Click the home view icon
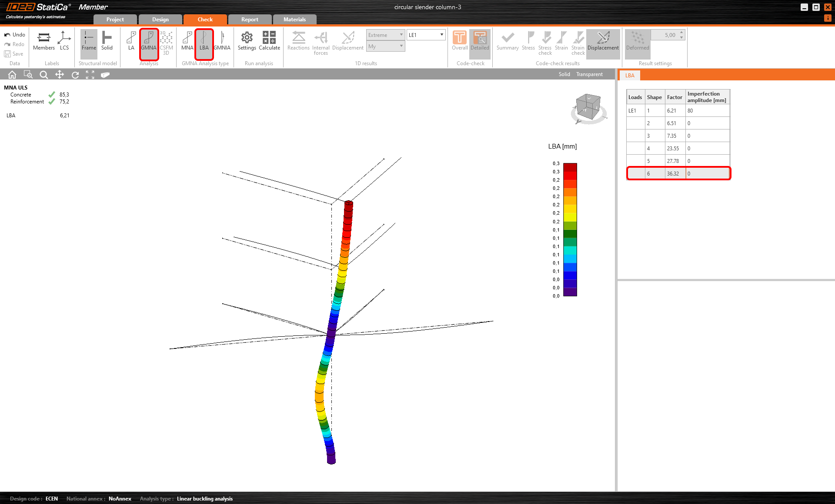 [x=12, y=75]
